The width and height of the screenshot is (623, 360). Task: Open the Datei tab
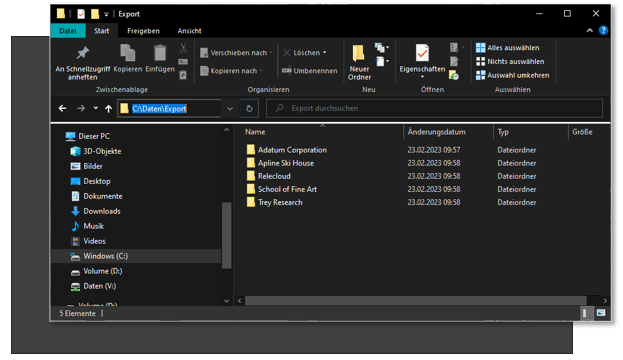tap(68, 31)
